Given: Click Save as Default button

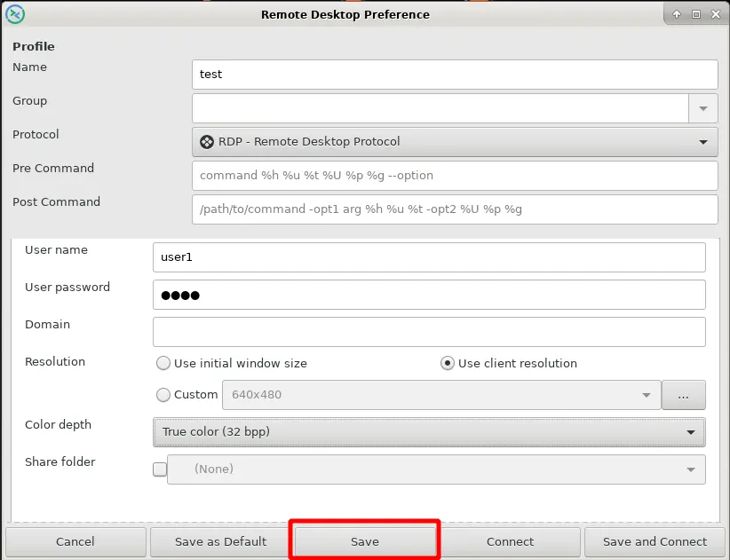Looking at the screenshot, I should coord(220,541).
